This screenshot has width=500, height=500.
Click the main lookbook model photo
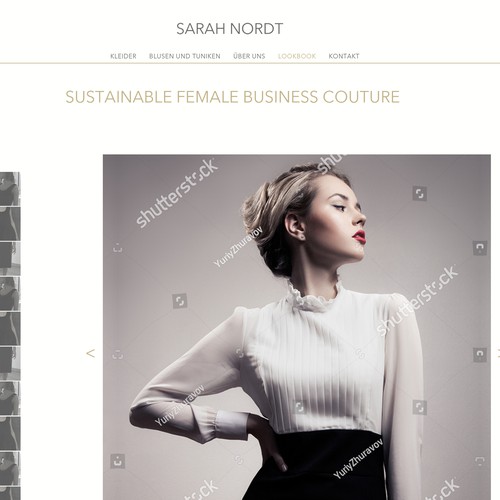(297, 327)
